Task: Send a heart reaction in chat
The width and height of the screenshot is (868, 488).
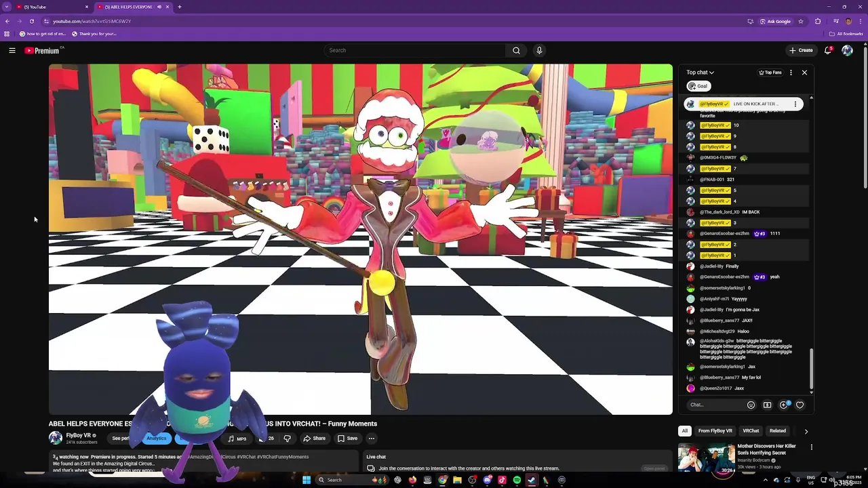Action: [800, 405]
